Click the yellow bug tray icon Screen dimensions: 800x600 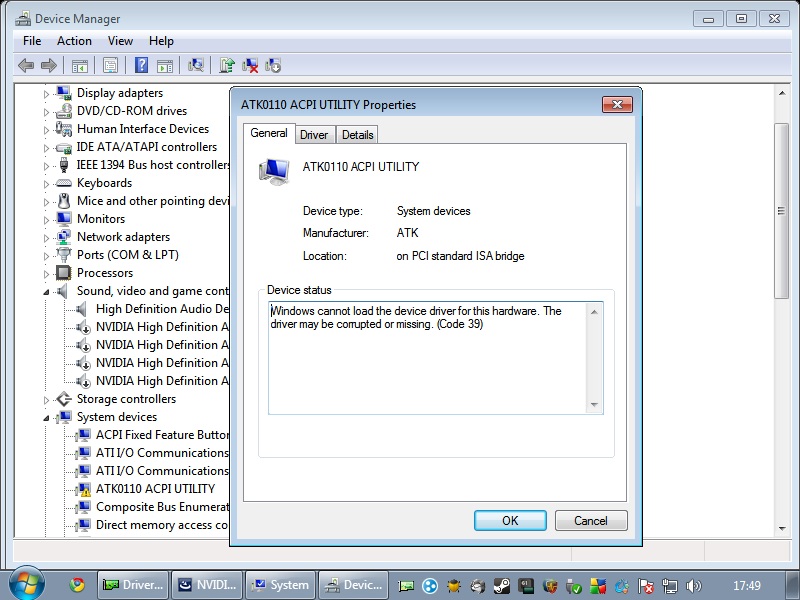454,586
